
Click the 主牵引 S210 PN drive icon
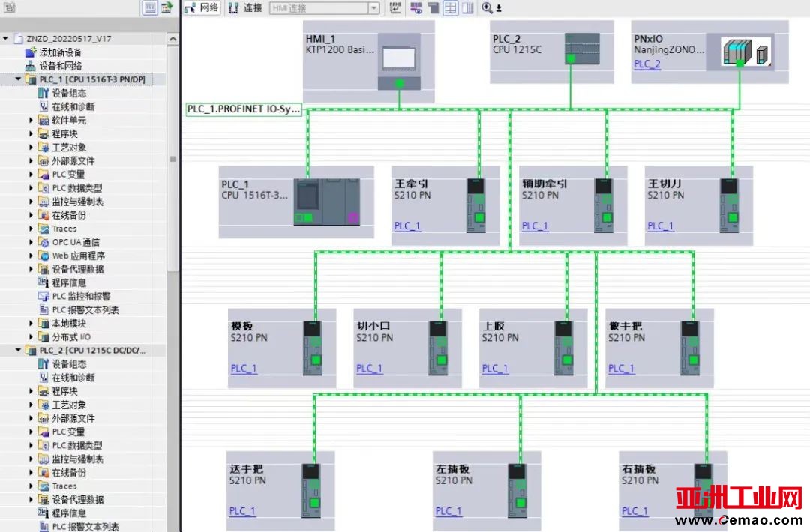pos(476,205)
